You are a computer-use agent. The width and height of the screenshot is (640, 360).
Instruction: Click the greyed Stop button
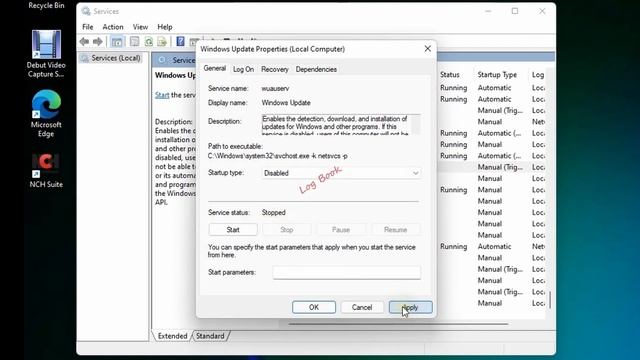pos(287,230)
